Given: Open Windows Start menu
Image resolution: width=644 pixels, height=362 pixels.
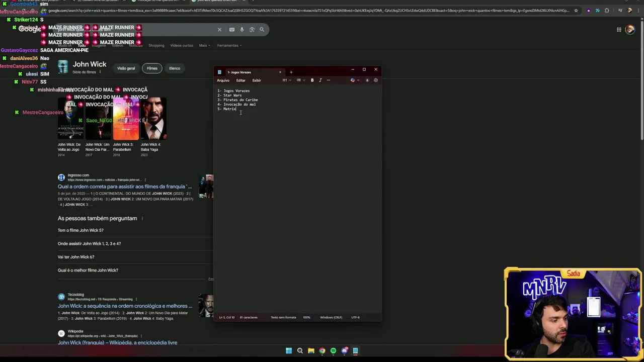Looking at the screenshot, I should coord(289,351).
